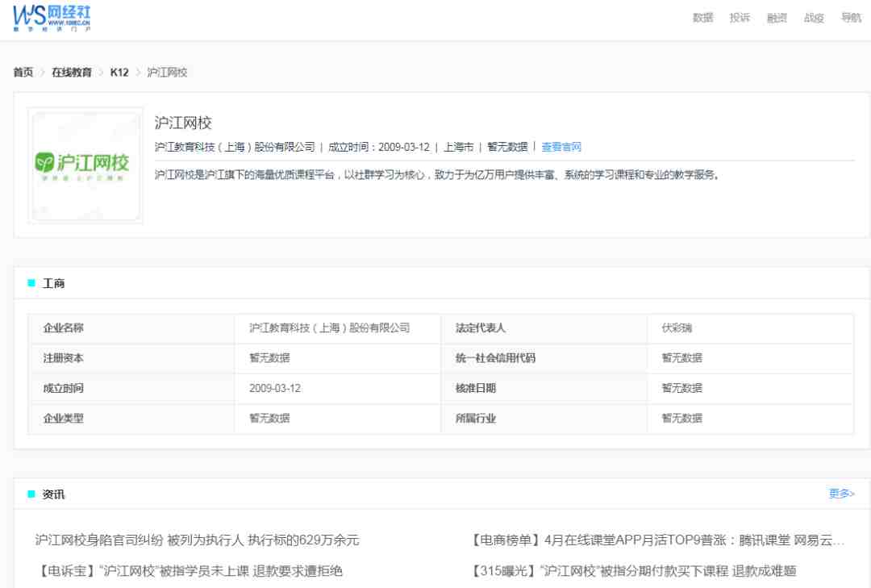Go to 首页 in the breadcrumb
Viewport: 871px width, 588px height.
click(x=23, y=73)
